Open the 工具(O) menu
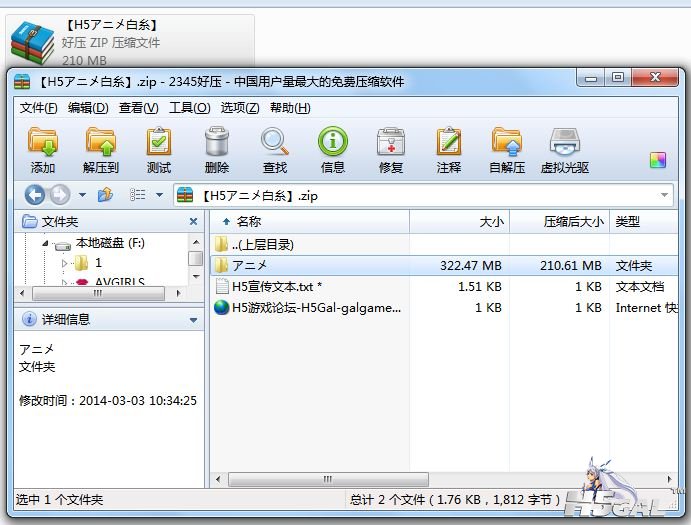The height and width of the screenshot is (525, 691). point(189,108)
